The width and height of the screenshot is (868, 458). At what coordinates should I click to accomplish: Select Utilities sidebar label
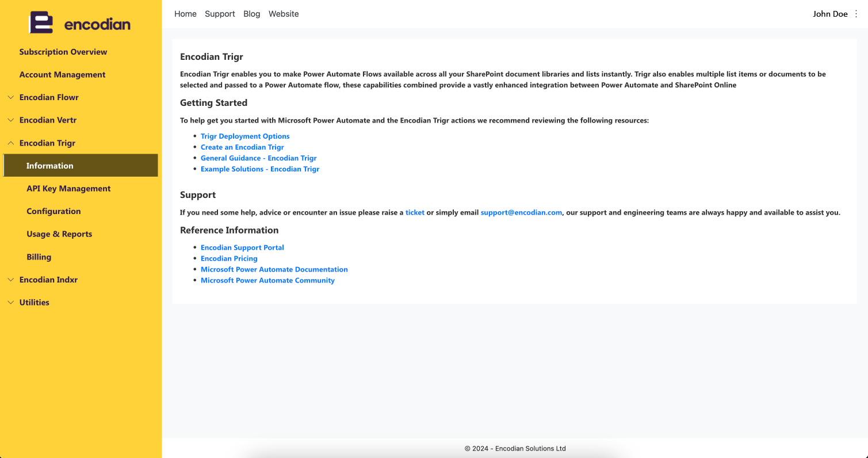(35, 303)
